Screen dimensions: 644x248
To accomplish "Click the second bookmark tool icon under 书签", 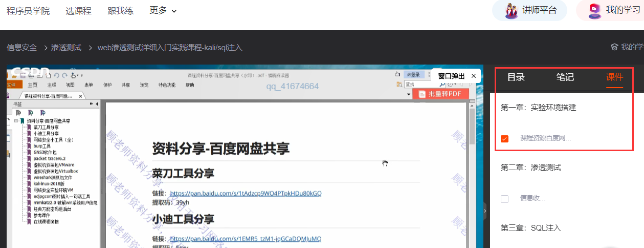I will 31,113.
